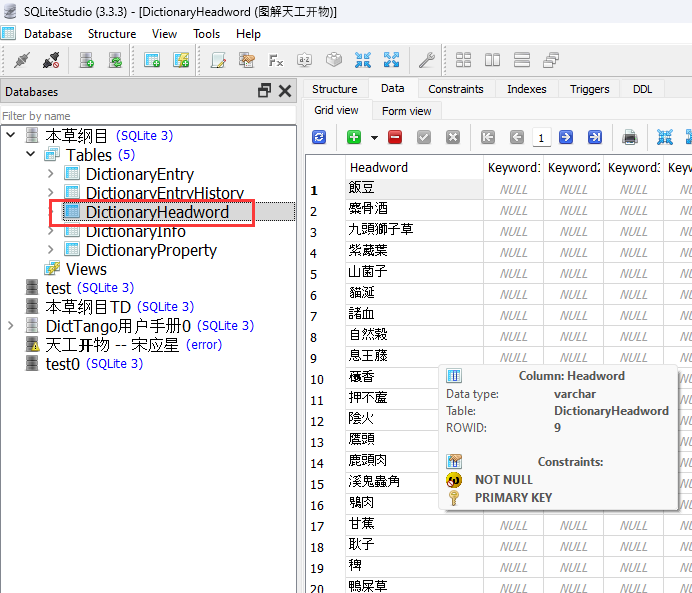Tile windows horizontally icon

pyautogui.click(x=493, y=60)
